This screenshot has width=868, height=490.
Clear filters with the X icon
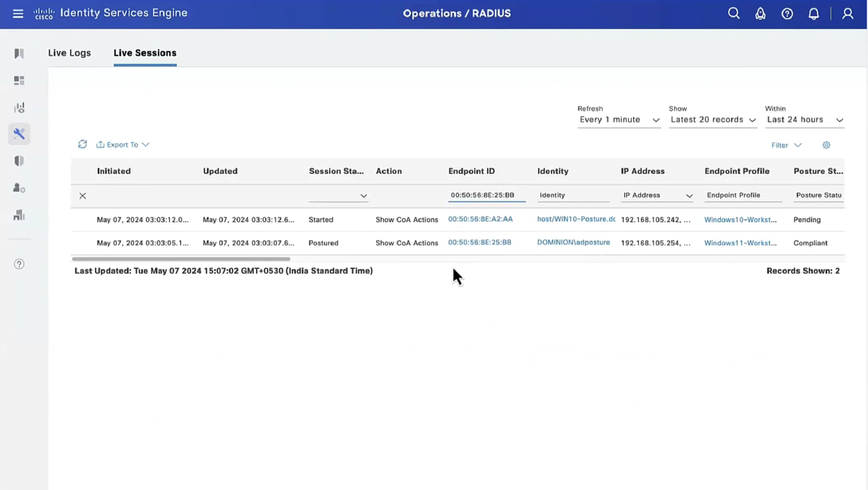coord(83,196)
